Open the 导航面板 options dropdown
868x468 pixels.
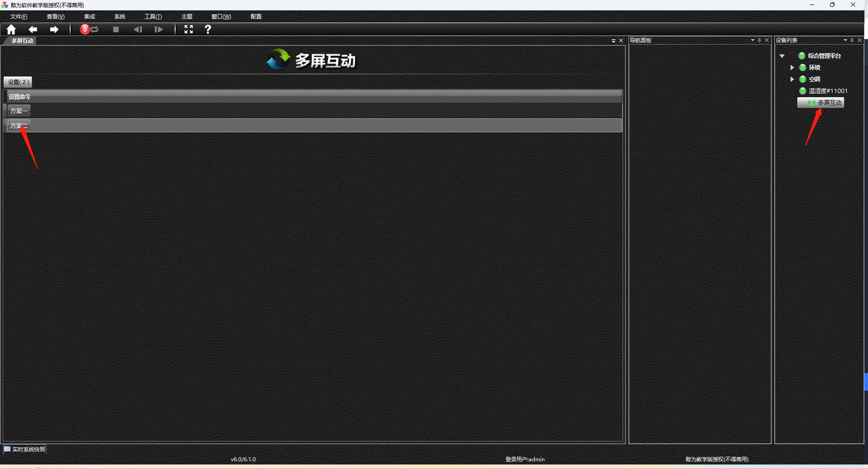pyautogui.click(x=752, y=40)
